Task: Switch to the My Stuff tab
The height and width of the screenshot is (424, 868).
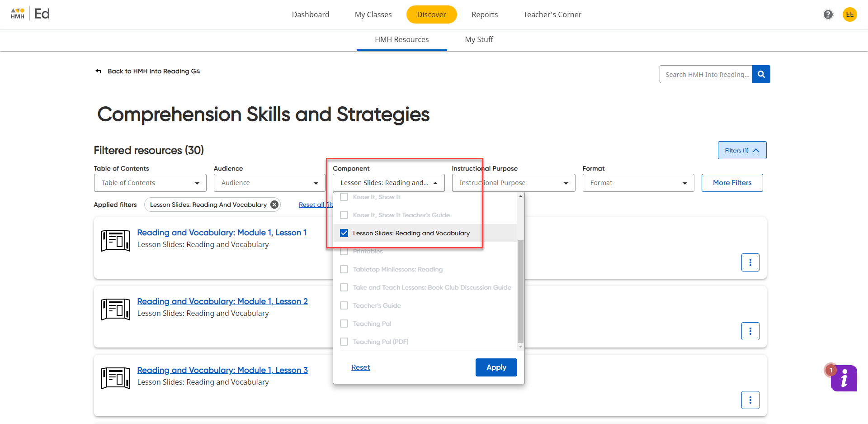Action: [479, 39]
